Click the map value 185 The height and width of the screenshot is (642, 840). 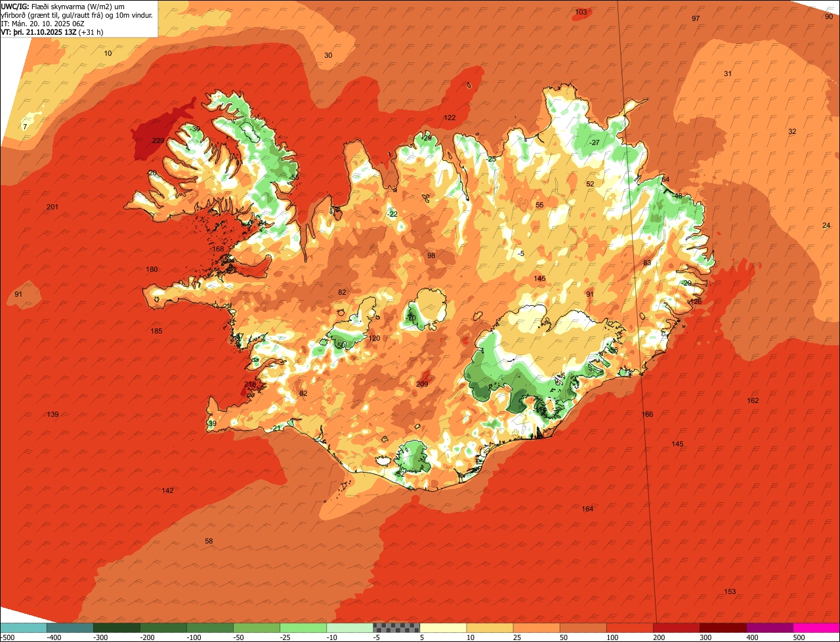click(x=156, y=332)
